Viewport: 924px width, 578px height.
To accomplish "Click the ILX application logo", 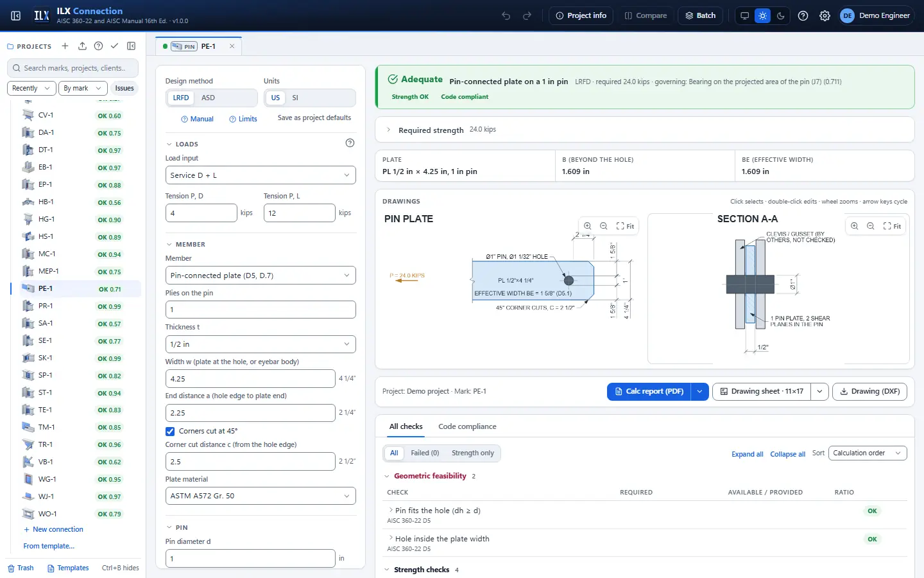I will click(42, 15).
